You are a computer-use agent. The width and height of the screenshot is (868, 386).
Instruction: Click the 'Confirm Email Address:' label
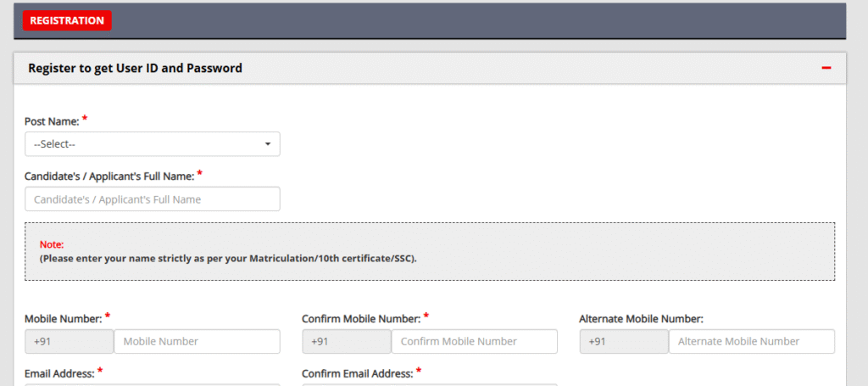(357, 372)
